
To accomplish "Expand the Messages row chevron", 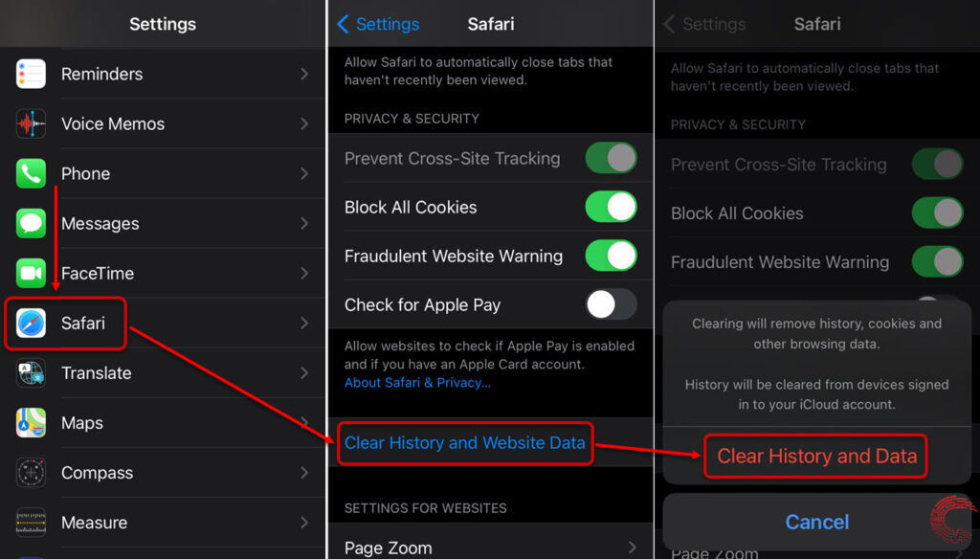I will [304, 223].
